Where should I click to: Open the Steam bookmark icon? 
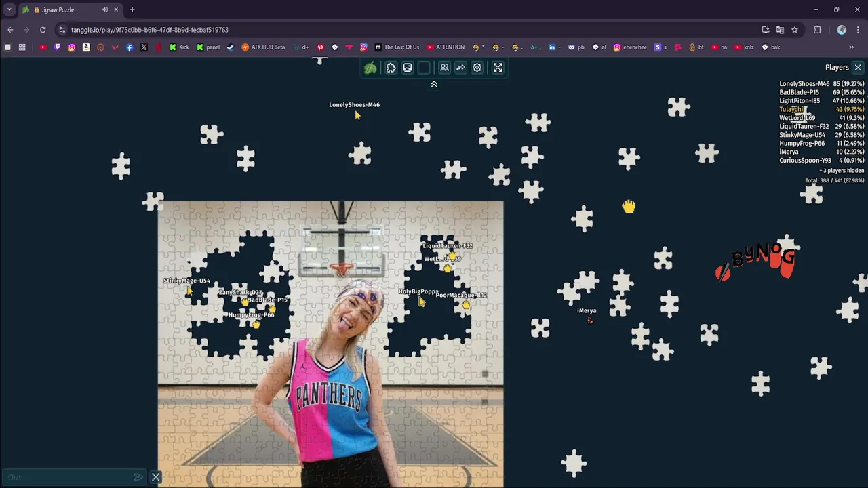point(230,47)
